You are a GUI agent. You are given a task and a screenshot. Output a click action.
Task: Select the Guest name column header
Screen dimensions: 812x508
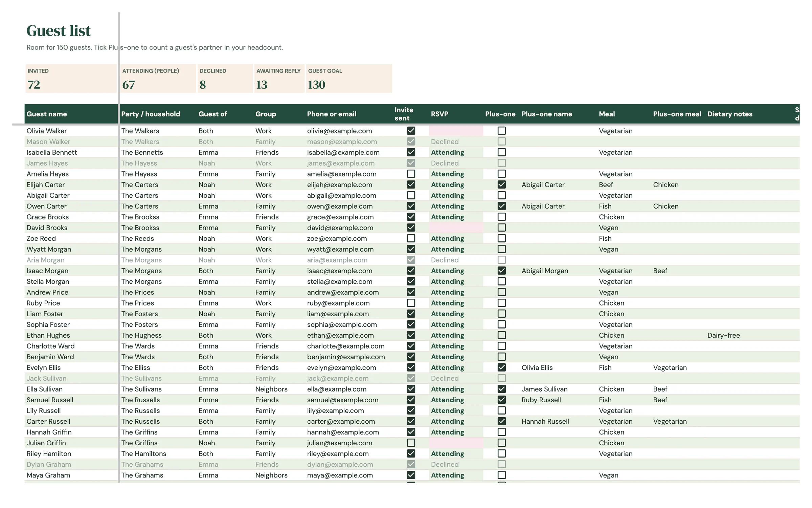71,114
